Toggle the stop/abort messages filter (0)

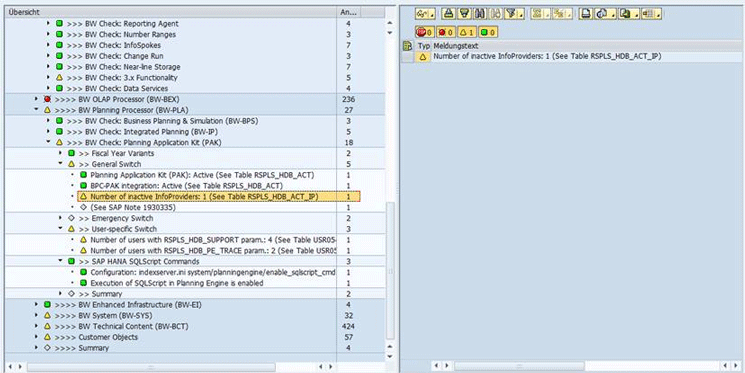(x=425, y=31)
